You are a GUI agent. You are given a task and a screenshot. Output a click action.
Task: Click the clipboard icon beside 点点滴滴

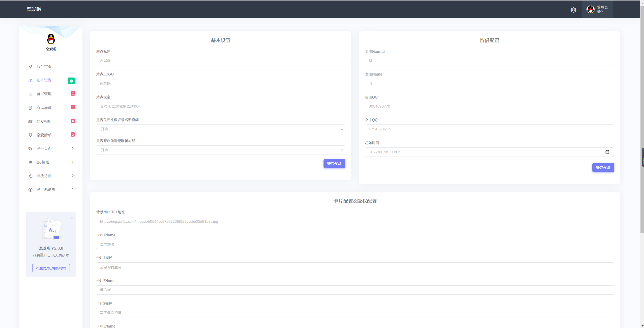pos(31,108)
